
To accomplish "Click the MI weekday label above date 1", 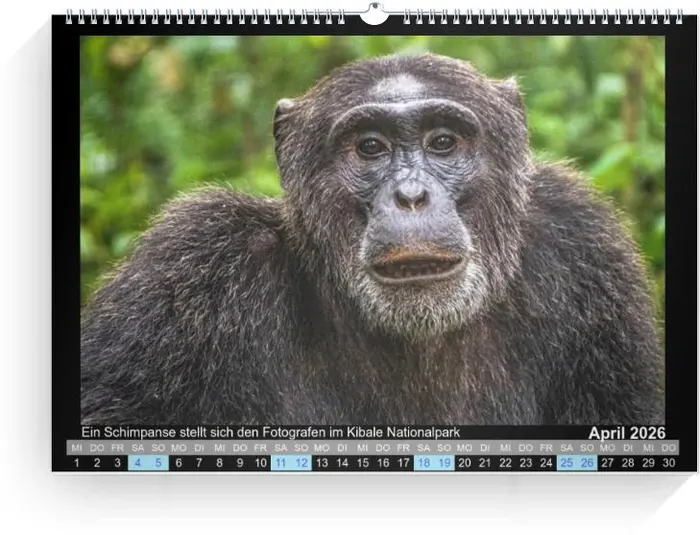I will tap(77, 448).
